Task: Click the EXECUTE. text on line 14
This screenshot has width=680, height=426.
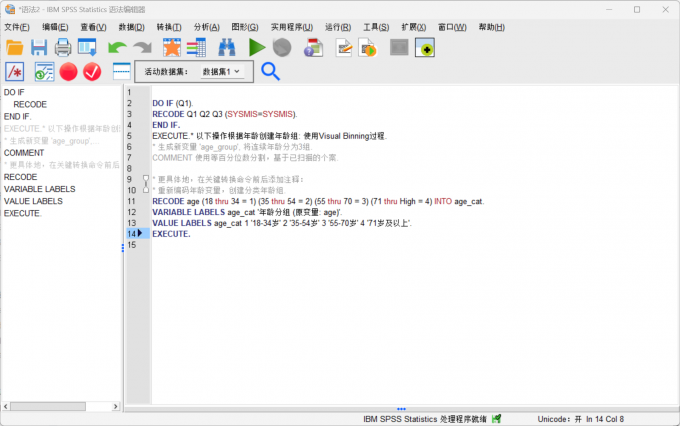Action: coord(171,234)
